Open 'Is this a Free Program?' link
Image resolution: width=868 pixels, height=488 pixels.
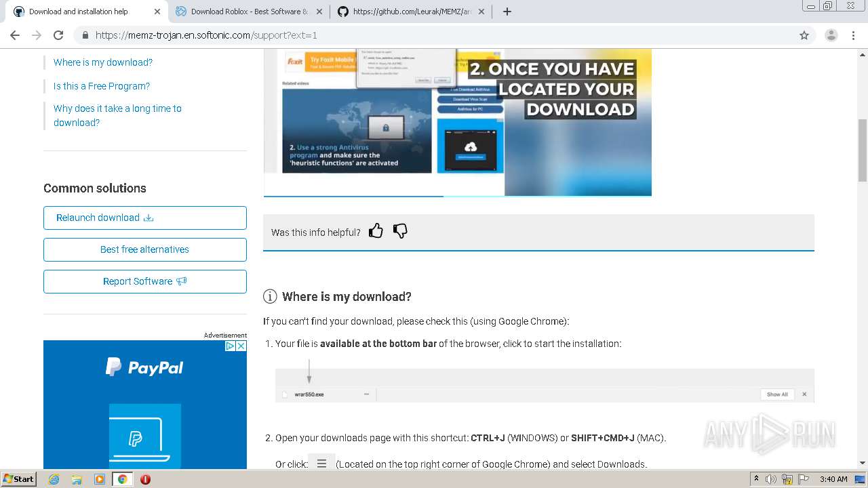pos(102,86)
